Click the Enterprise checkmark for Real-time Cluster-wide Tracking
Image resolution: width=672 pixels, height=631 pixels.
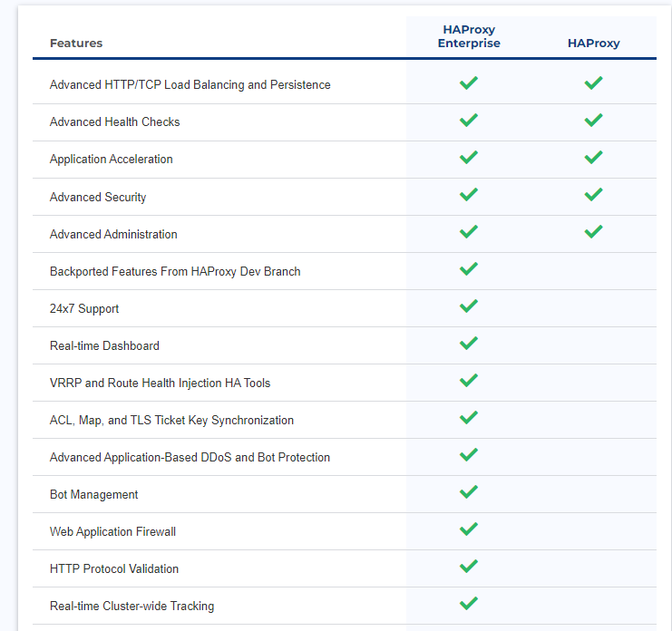469,604
